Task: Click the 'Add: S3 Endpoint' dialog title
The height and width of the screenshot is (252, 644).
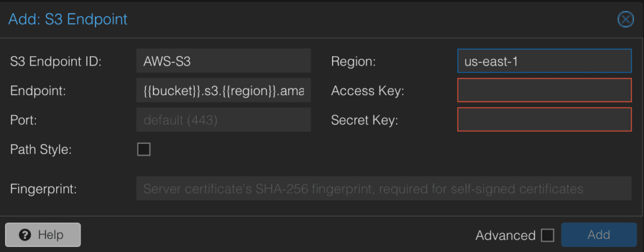Action: (x=68, y=20)
